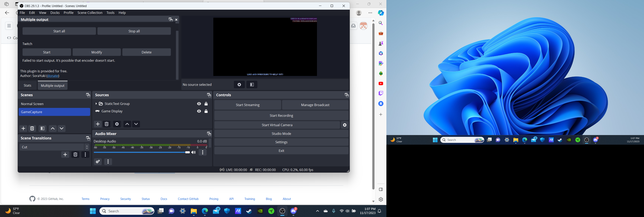Open properties gear for selected source
Viewport: 644px width, 217px height.
117,124
